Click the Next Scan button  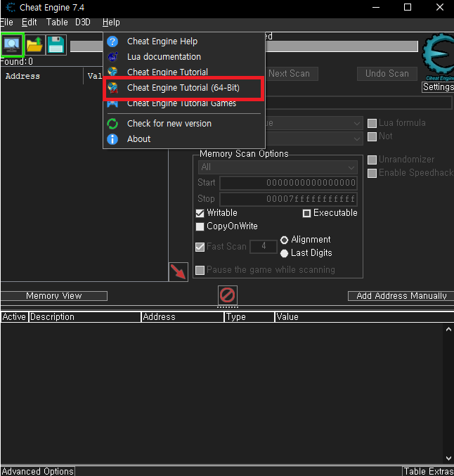click(291, 74)
